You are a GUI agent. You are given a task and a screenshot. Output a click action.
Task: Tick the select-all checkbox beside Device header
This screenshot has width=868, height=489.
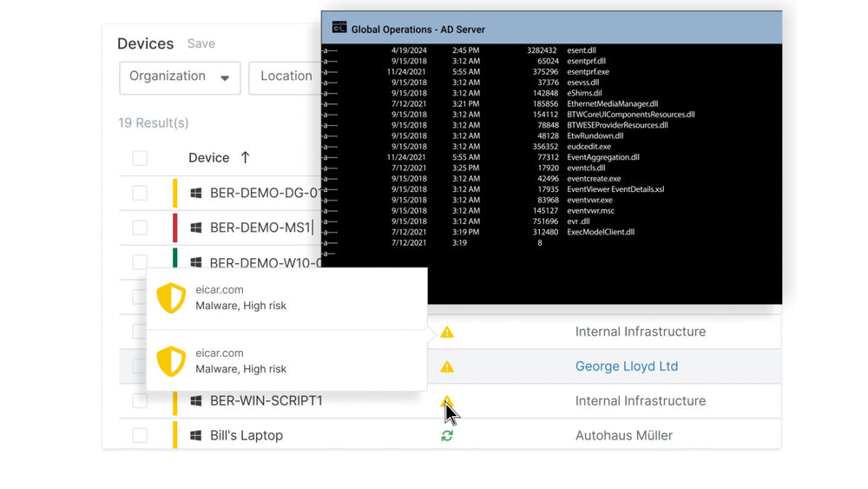coord(140,158)
